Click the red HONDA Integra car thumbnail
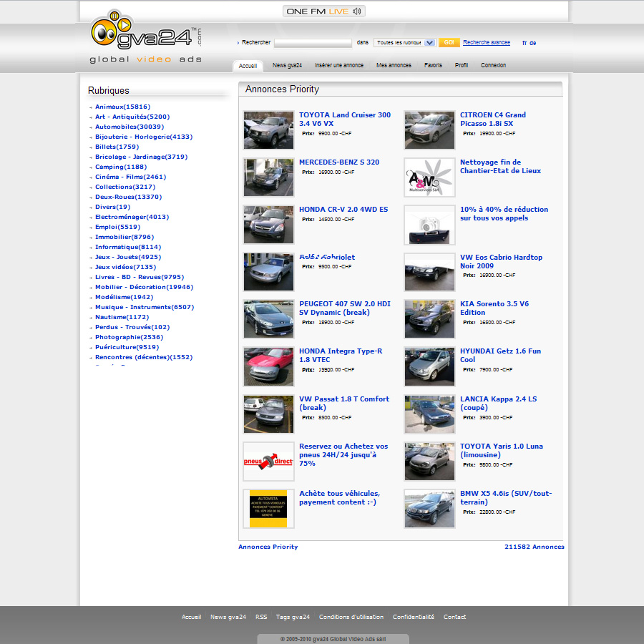 coord(268,366)
